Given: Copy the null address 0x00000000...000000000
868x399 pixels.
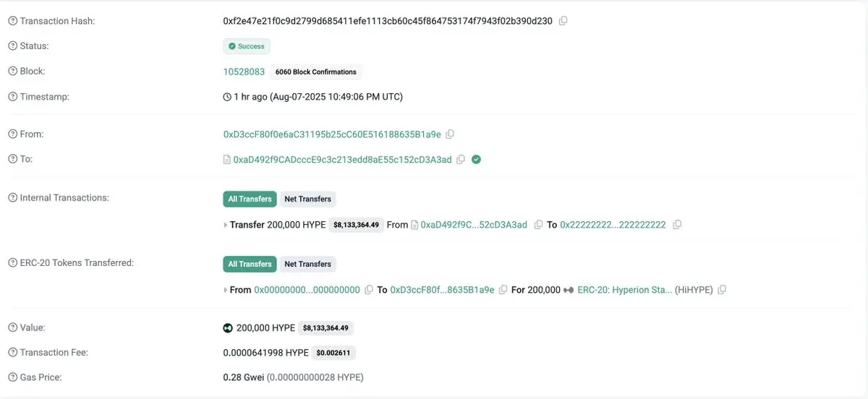Looking at the screenshot, I should point(369,290).
